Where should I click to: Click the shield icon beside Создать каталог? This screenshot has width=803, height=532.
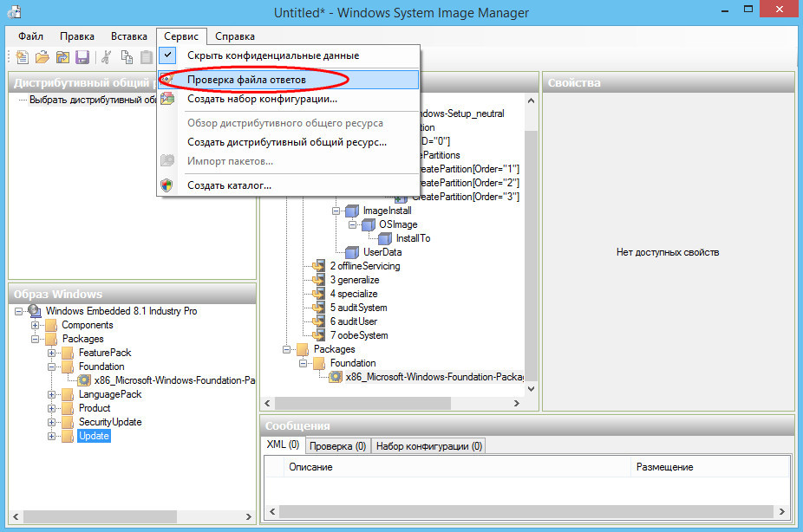coord(167,185)
